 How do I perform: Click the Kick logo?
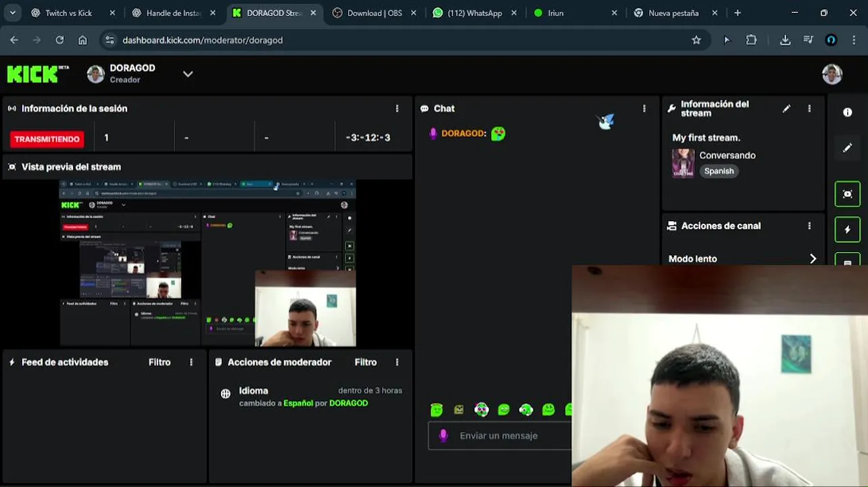[38, 74]
